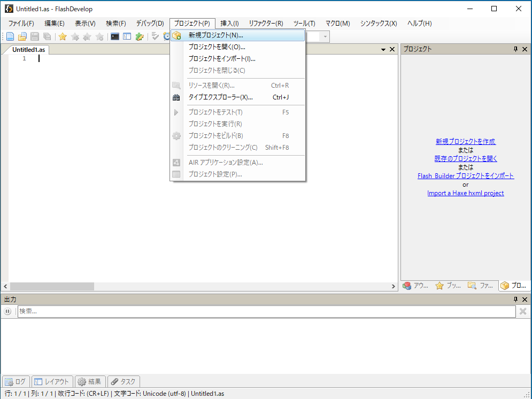Switch to the レイアウト bottom tab

coord(52,382)
